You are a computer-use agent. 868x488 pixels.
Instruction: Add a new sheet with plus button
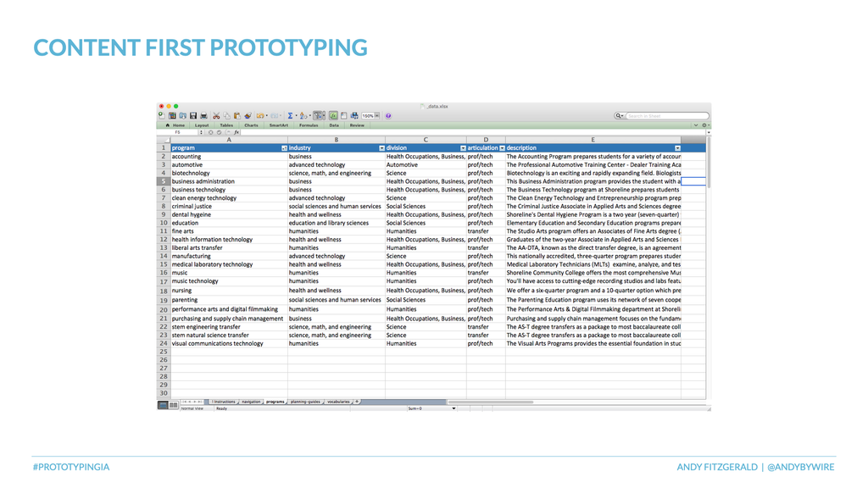(357, 402)
